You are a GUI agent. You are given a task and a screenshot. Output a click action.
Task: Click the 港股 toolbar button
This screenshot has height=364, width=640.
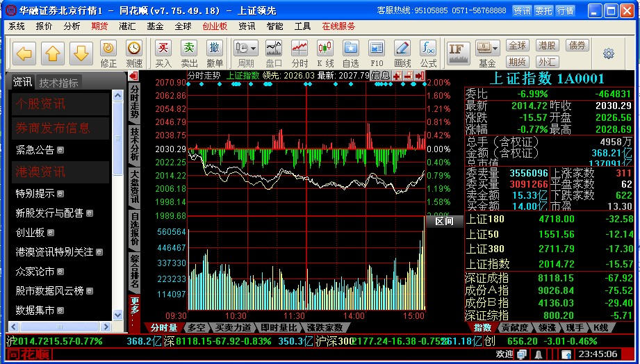(548, 45)
